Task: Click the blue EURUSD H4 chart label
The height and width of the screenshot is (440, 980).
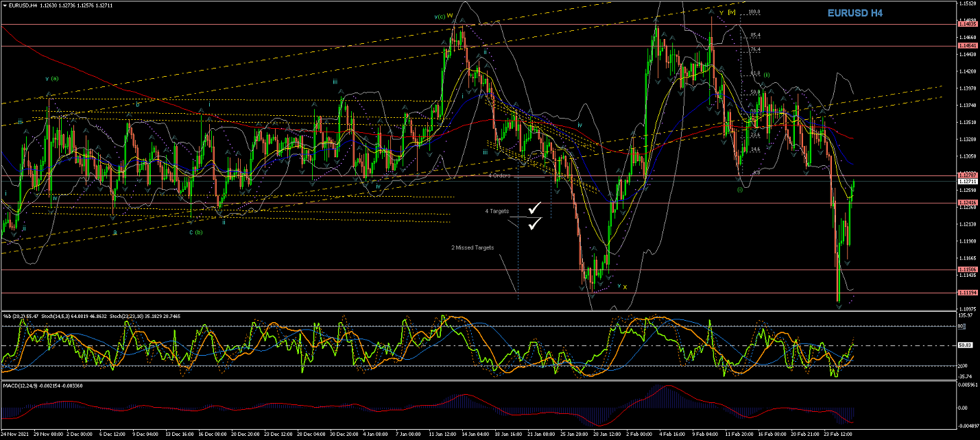Action: click(854, 13)
